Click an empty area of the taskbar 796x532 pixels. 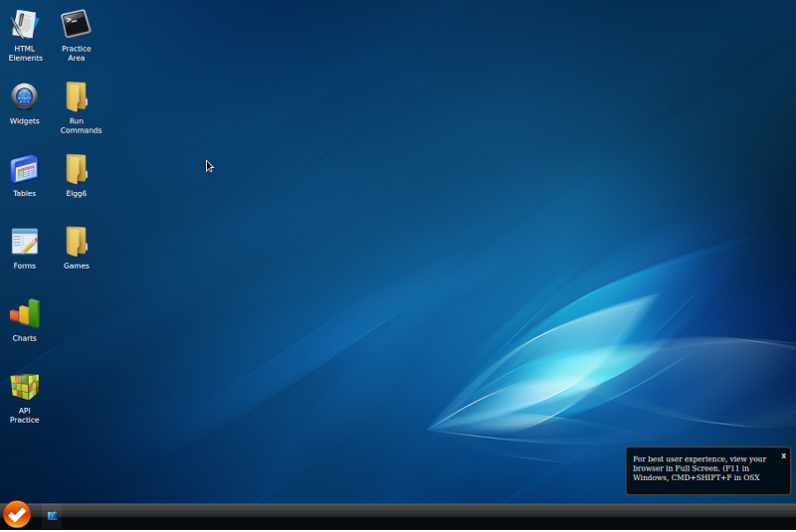pos(398,516)
